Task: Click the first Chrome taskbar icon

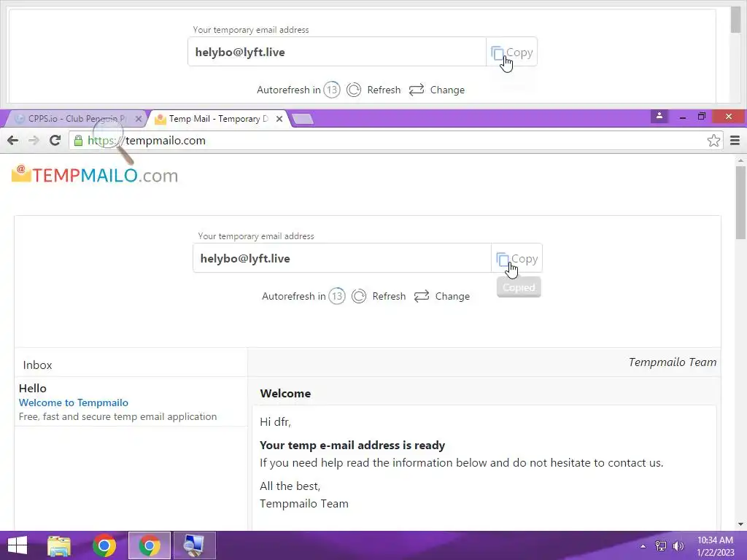Action: click(x=104, y=545)
